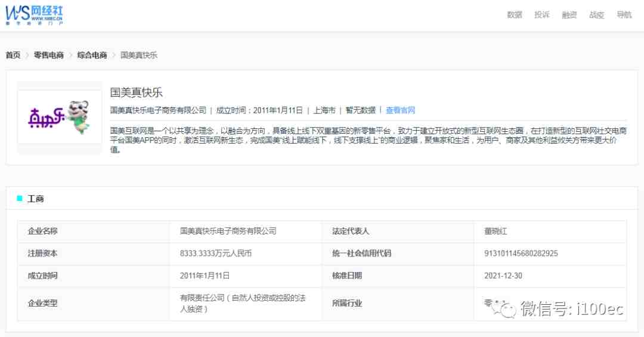The image size is (644, 337).
Task: Select 成立时间：2011年1月11日 in header line
Action: (x=259, y=110)
